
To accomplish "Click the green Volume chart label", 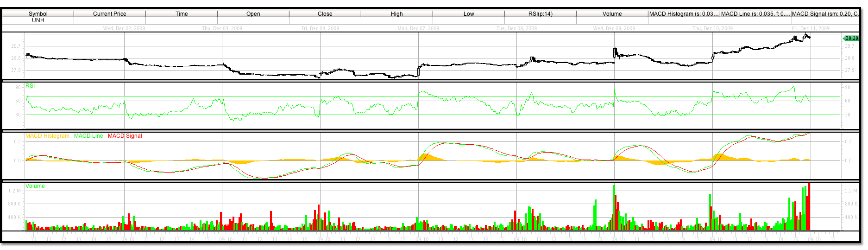I will pyautogui.click(x=35, y=186).
